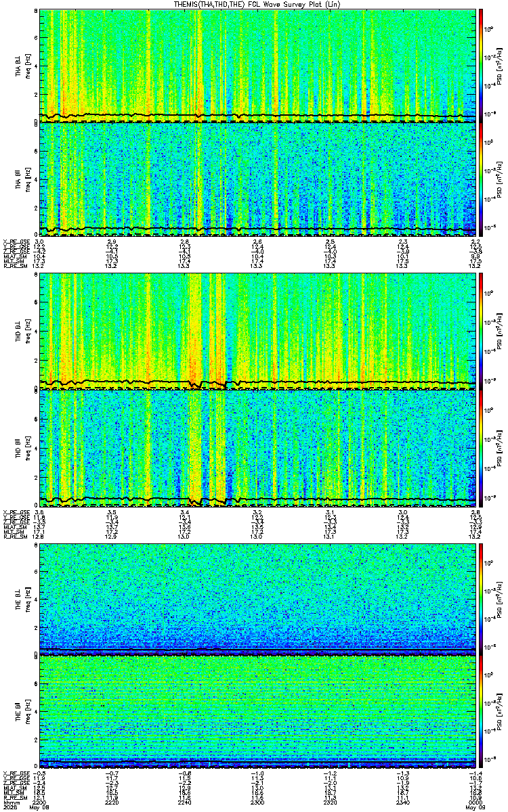Screen dimensions: 508x812
Task: Click the 2300 time tick label
Action: pyautogui.click(x=257, y=802)
